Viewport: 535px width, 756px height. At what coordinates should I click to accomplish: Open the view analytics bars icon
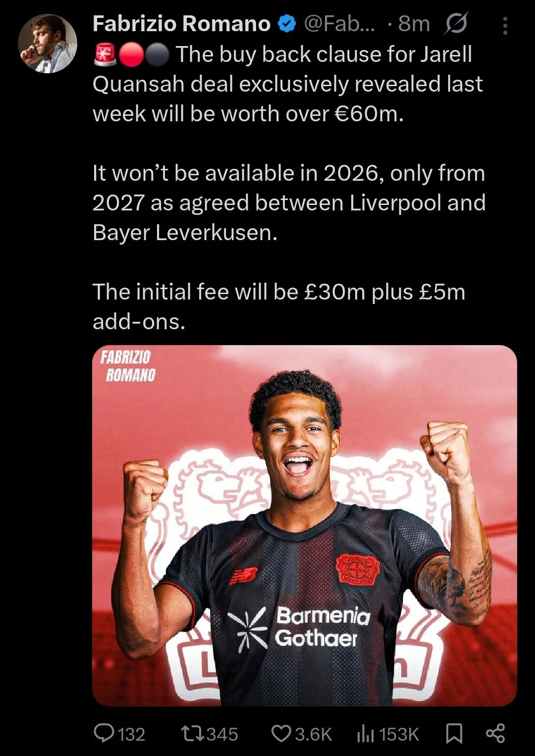[x=366, y=734]
